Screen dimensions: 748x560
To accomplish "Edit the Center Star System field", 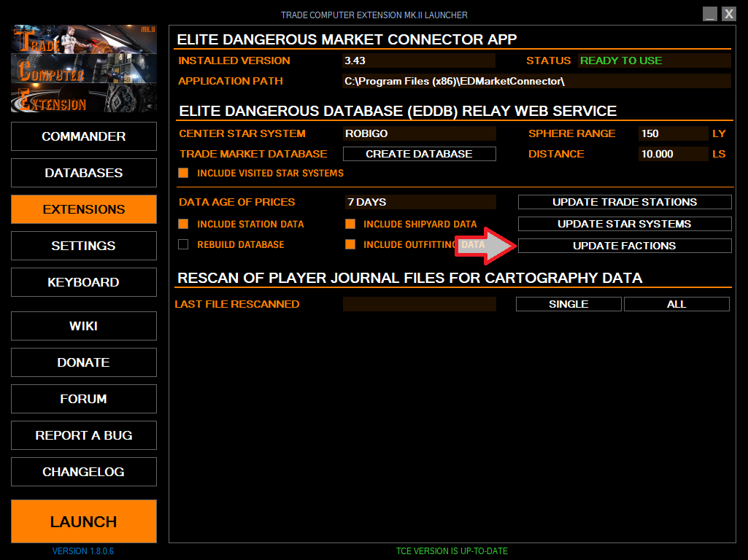I will click(x=420, y=133).
